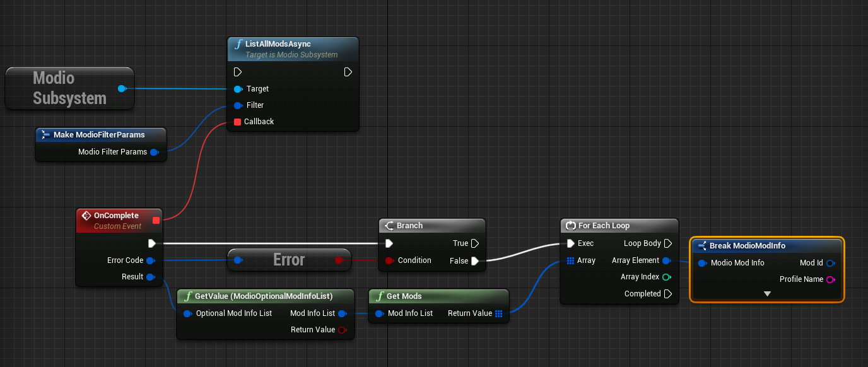This screenshot has height=367, width=868.
Task: Expand the Break ModioModInfo node pins
Action: click(x=767, y=294)
